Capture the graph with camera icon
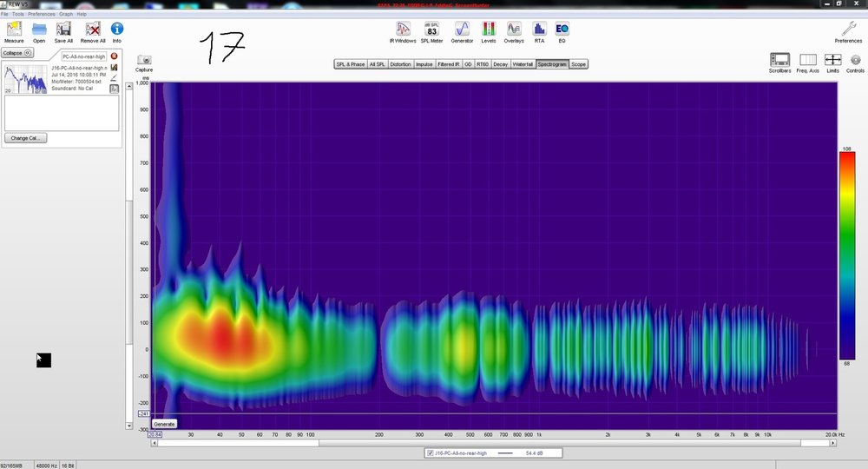Viewport: 868px width, 469px height. click(x=144, y=63)
